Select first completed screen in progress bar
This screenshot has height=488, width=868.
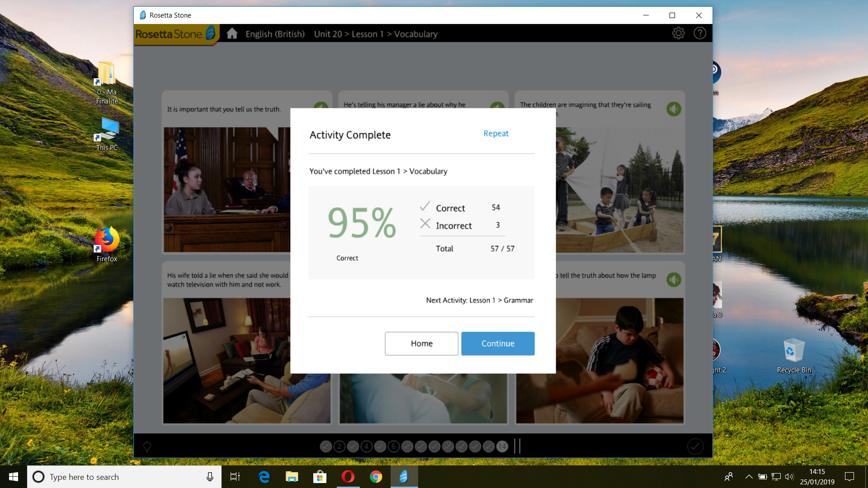(325, 446)
